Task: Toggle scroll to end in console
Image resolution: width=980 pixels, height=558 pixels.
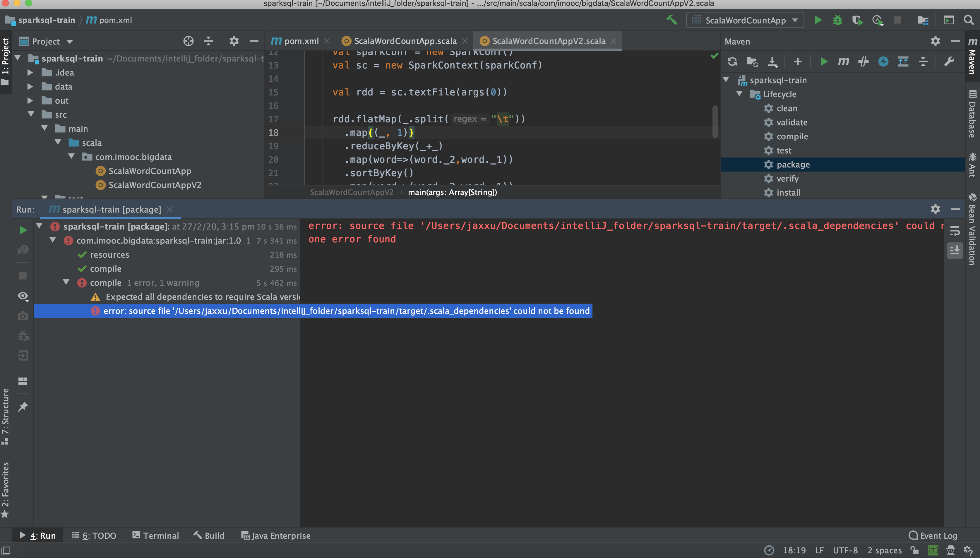Action: [955, 251]
